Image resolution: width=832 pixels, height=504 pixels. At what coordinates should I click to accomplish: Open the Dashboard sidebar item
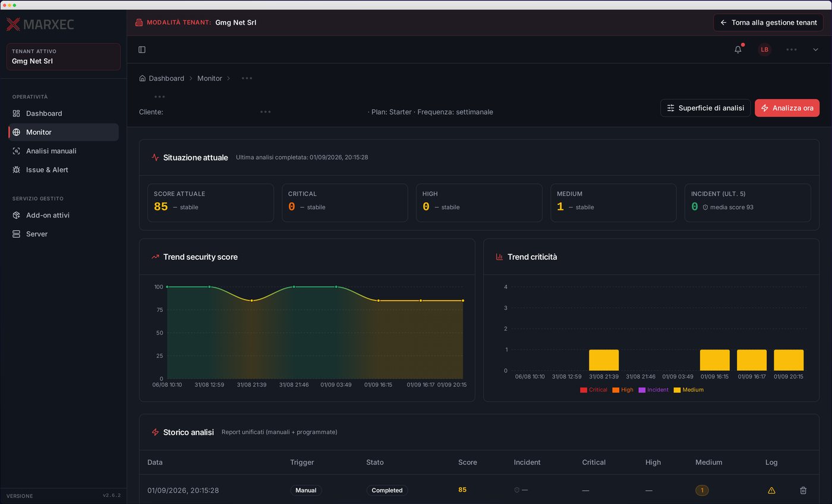click(x=63, y=114)
